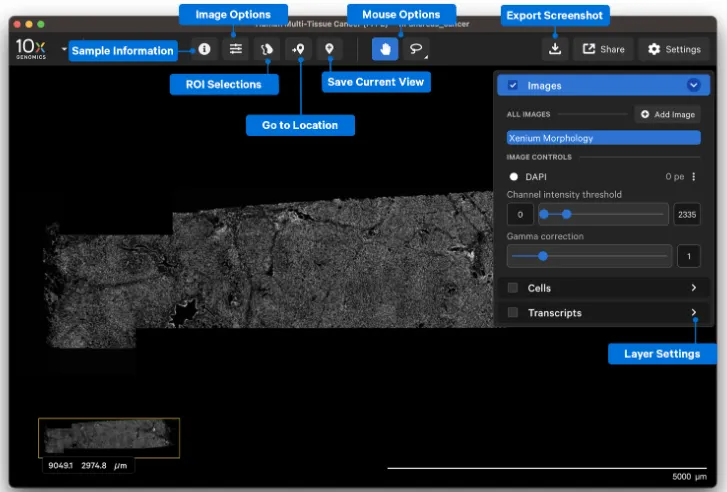Uncheck the Images layer checkbox
Screen dimensions: 727x492
point(513,86)
